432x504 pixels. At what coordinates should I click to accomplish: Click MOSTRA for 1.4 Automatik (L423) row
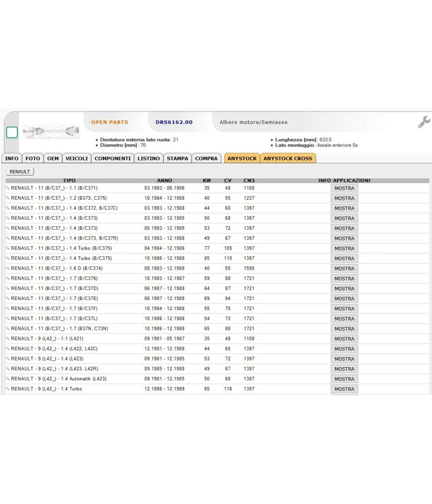click(x=344, y=379)
